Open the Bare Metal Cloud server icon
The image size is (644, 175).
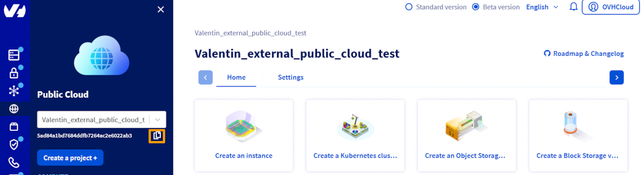point(14,55)
